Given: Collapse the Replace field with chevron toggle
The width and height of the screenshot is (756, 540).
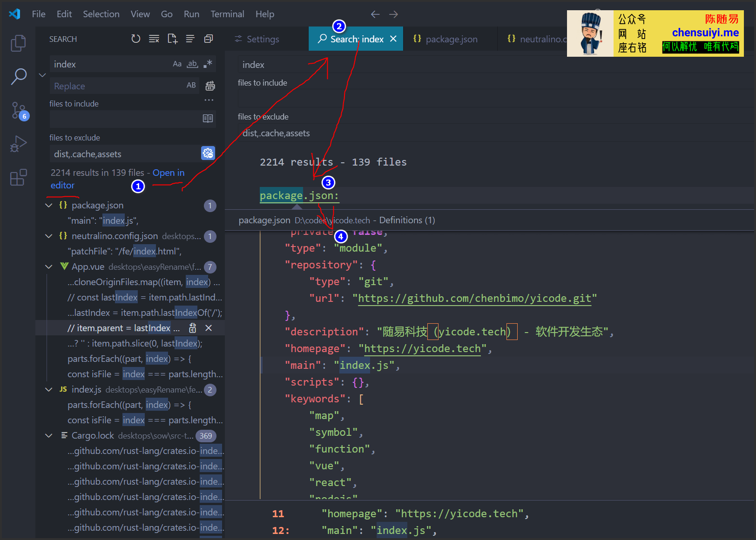Looking at the screenshot, I should click(42, 75).
